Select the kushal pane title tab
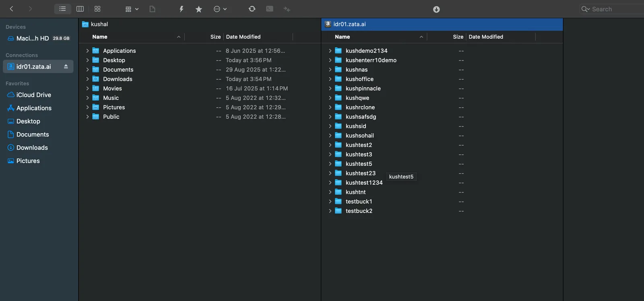This screenshot has height=301, width=644. coord(200,24)
